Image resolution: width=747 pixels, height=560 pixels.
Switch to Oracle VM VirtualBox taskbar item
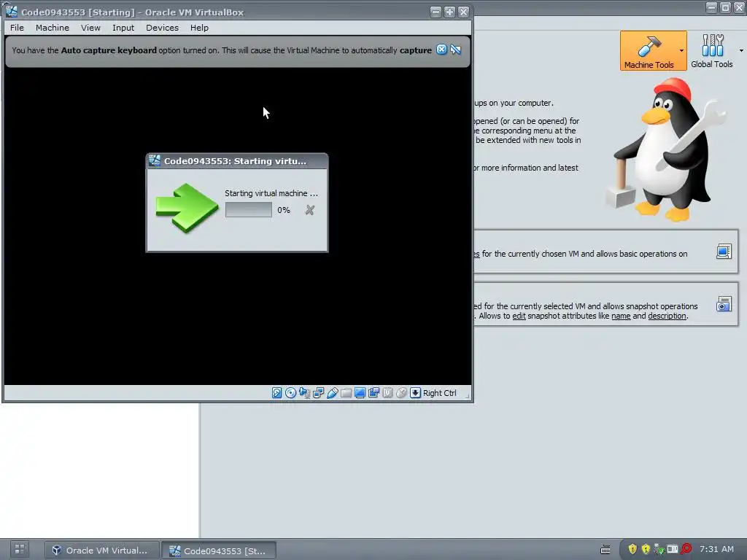pyautogui.click(x=101, y=551)
